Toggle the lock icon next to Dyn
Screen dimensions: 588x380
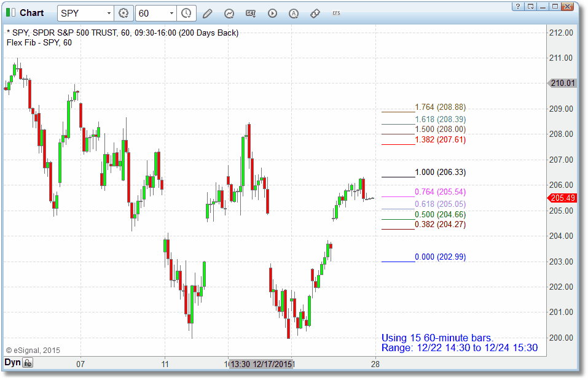(x=28, y=363)
